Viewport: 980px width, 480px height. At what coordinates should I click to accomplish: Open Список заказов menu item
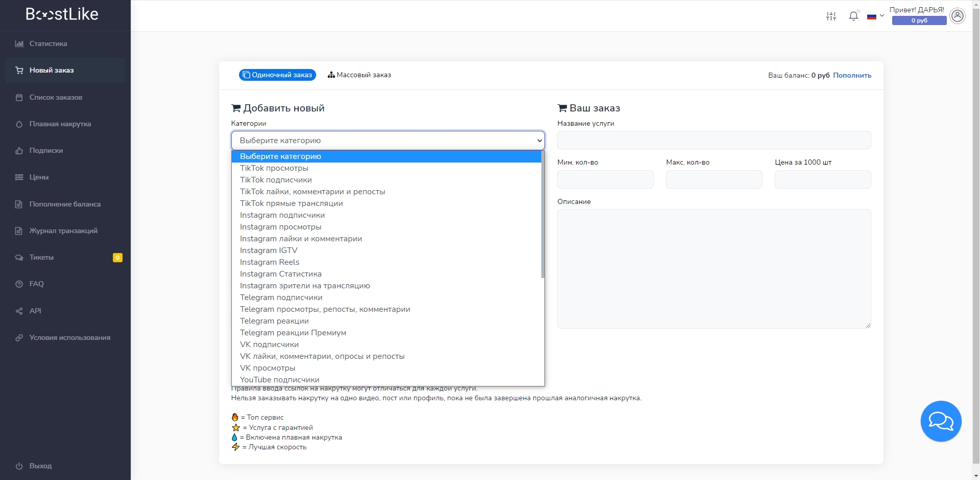65,97
